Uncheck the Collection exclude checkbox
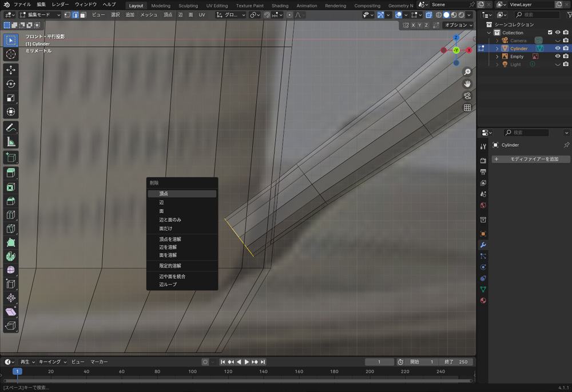The width and height of the screenshot is (572, 392). point(550,33)
